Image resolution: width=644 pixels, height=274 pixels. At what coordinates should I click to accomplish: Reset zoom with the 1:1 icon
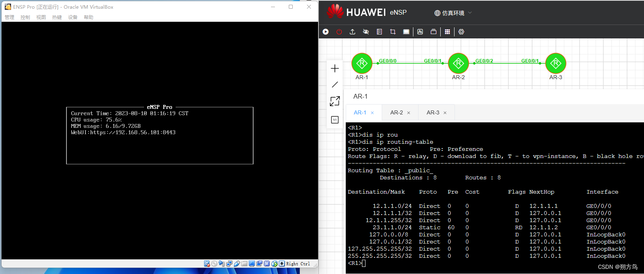click(x=335, y=120)
